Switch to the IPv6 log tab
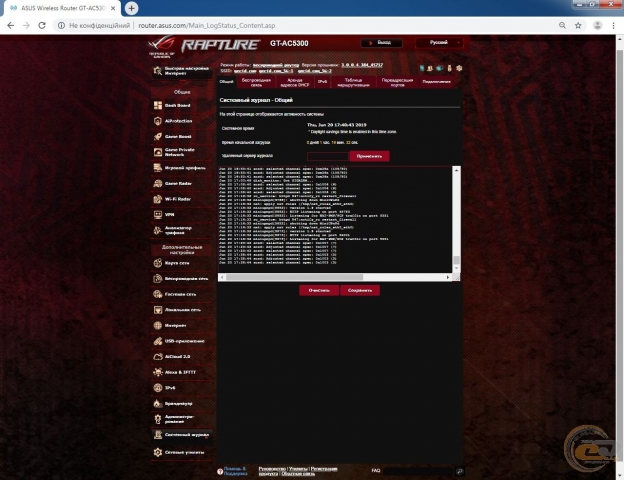Image resolution: width=624 pixels, height=480 pixels. (322, 82)
